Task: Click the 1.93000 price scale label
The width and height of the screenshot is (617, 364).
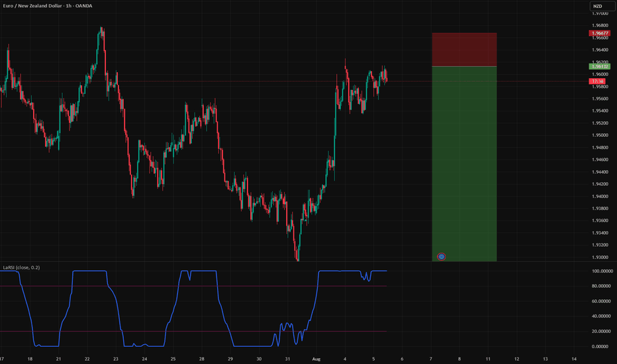Action: 600,257
